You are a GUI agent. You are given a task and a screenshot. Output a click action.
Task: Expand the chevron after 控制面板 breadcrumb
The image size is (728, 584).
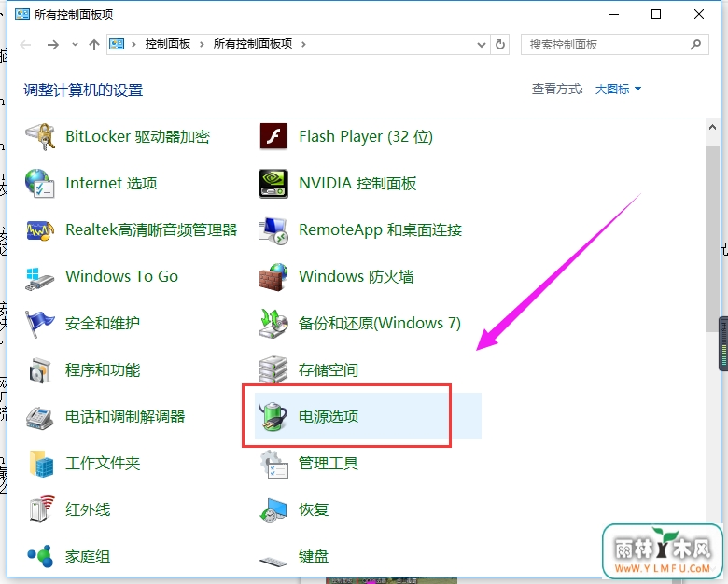point(202,44)
